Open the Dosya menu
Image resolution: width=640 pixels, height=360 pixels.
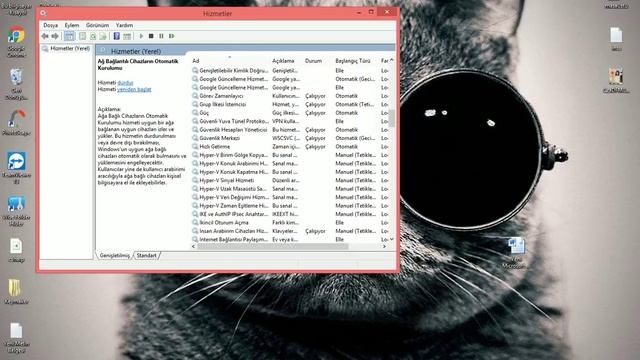(x=50, y=25)
